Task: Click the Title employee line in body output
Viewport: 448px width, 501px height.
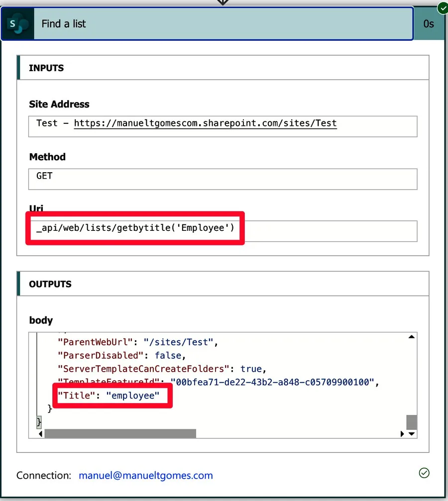Action: click(x=109, y=396)
